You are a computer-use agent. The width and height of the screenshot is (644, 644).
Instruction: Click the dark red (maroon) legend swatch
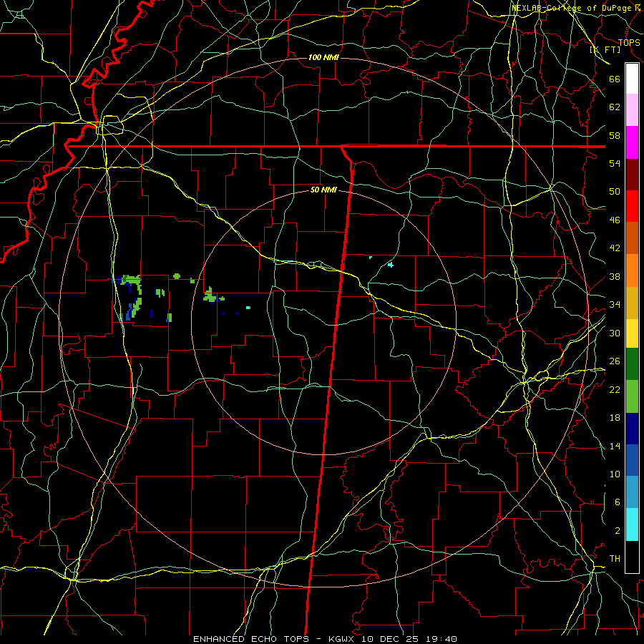tap(632, 175)
